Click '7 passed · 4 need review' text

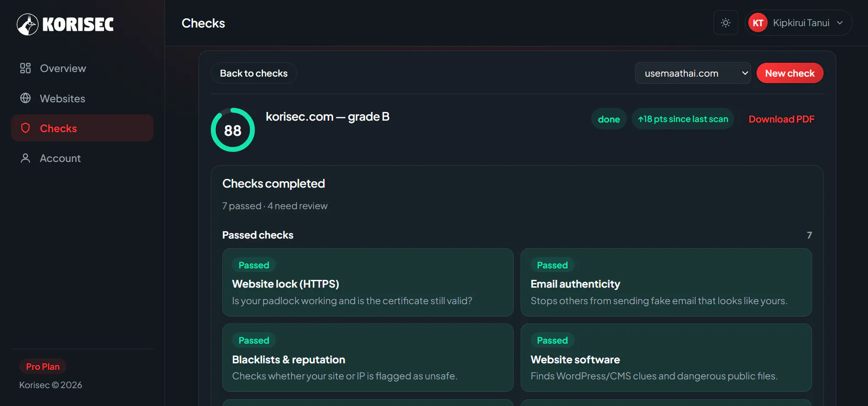275,206
